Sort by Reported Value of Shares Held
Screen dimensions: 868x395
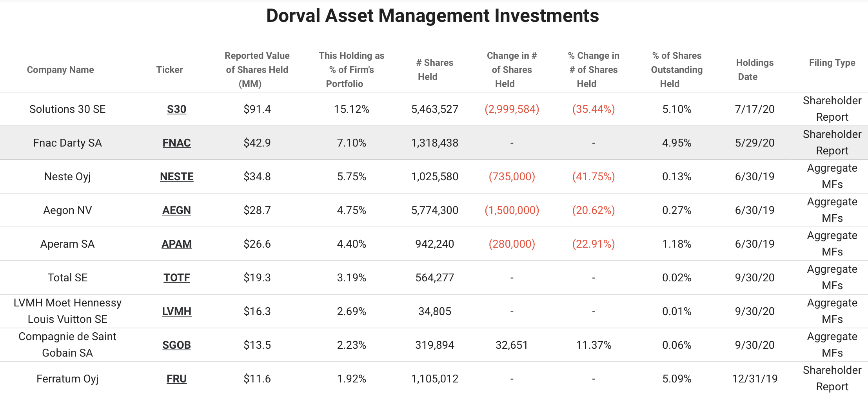pos(257,70)
